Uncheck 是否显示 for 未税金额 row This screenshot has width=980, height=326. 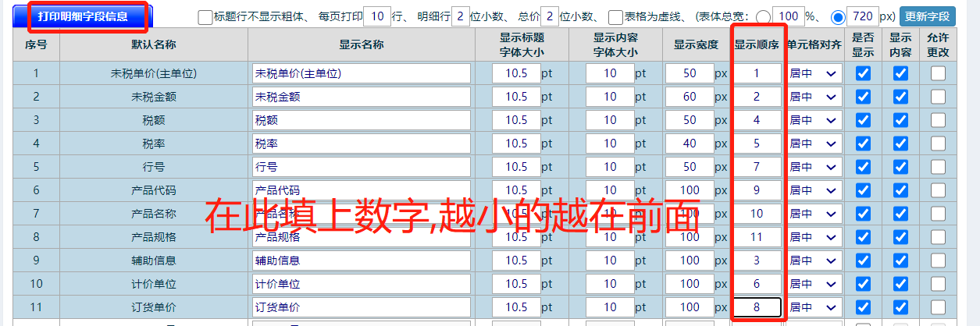(x=863, y=97)
